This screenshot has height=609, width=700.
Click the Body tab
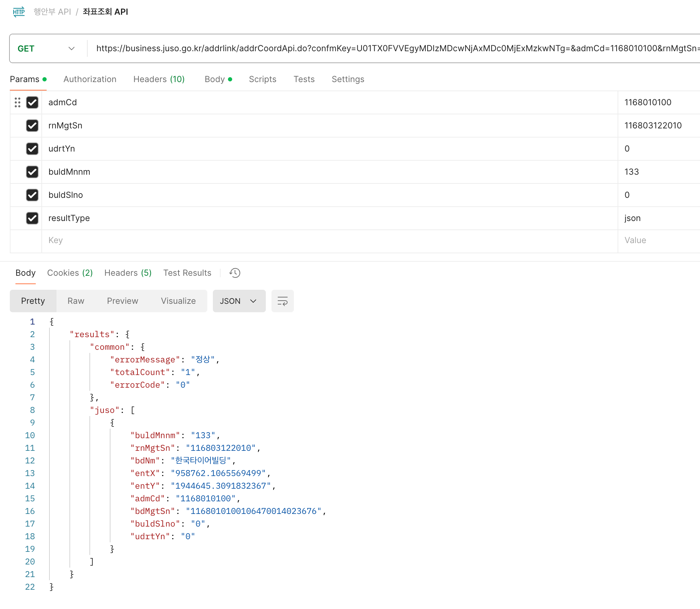[x=25, y=273]
